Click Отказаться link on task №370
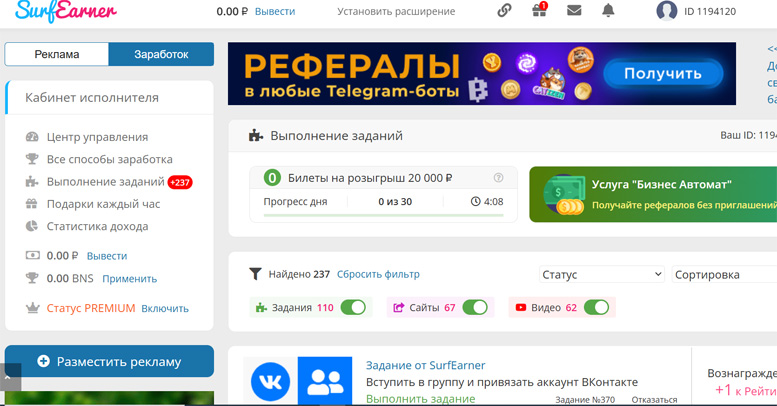This screenshot has width=777, height=406. pyautogui.click(x=654, y=400)
